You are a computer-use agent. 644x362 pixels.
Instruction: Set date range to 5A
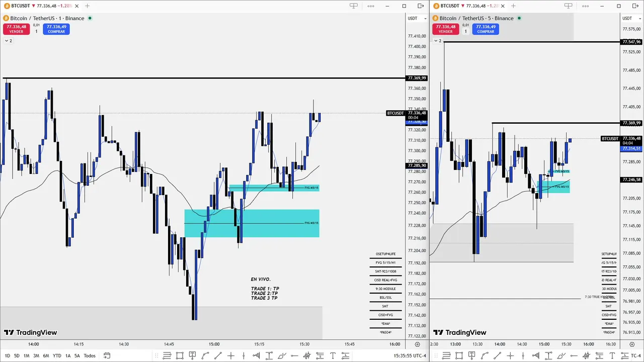pos(77,355)
